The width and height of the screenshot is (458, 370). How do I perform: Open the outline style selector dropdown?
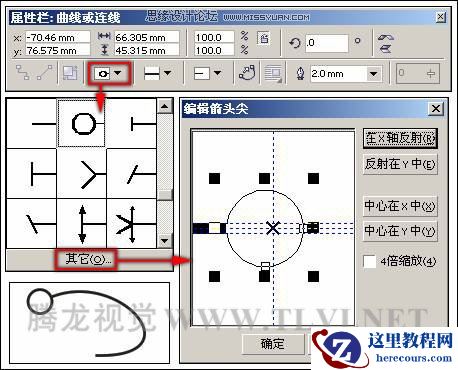168,73
